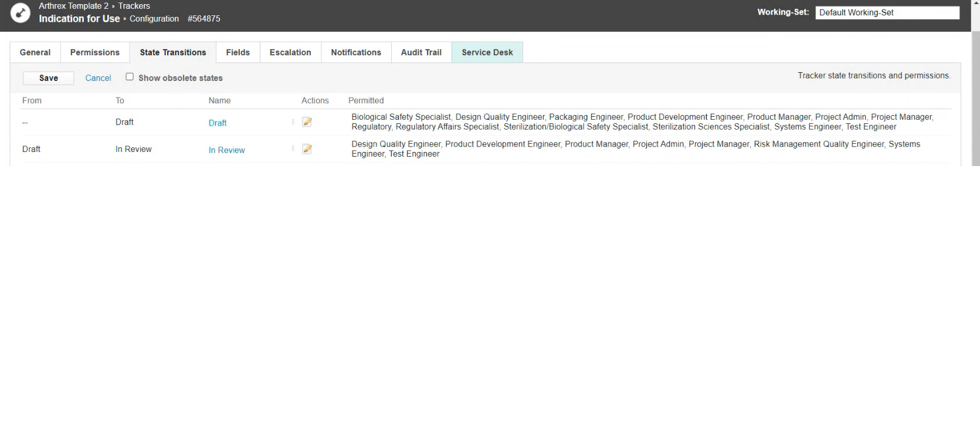Open the Working-Set dropdown
The height and width of the screenshot is (436, 980).
click(887, 12)
